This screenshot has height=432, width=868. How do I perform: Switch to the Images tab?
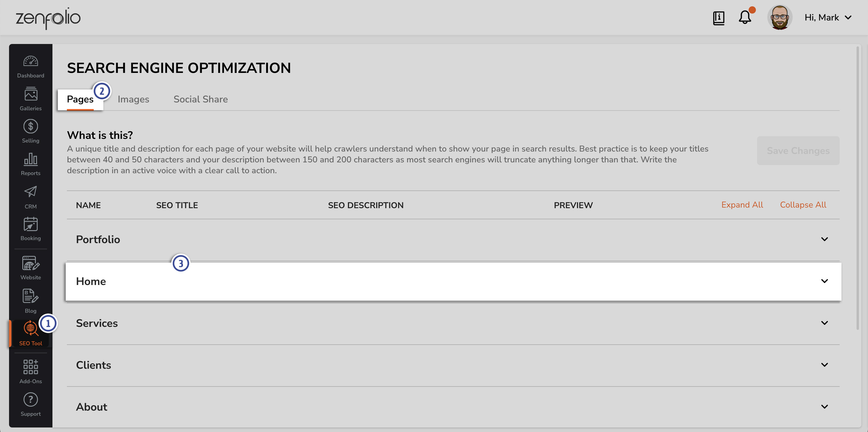pos(134,99)
